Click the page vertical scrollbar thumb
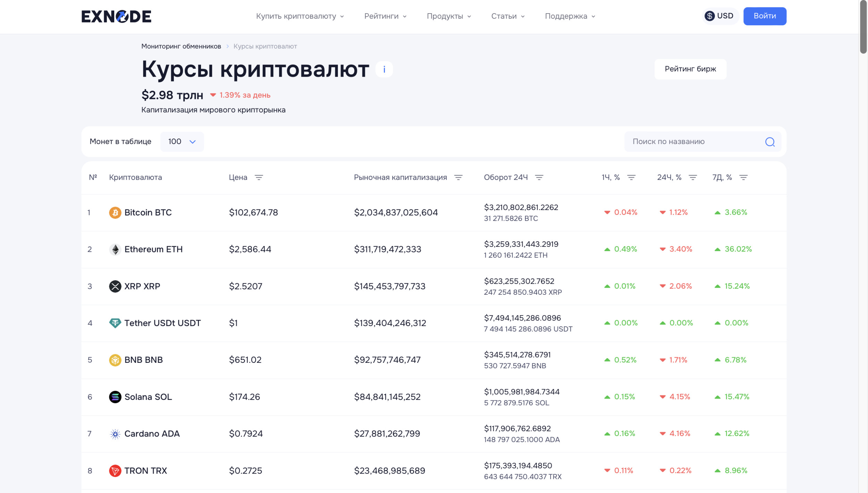Screen dimensions: 868x493 click(863, 27)
